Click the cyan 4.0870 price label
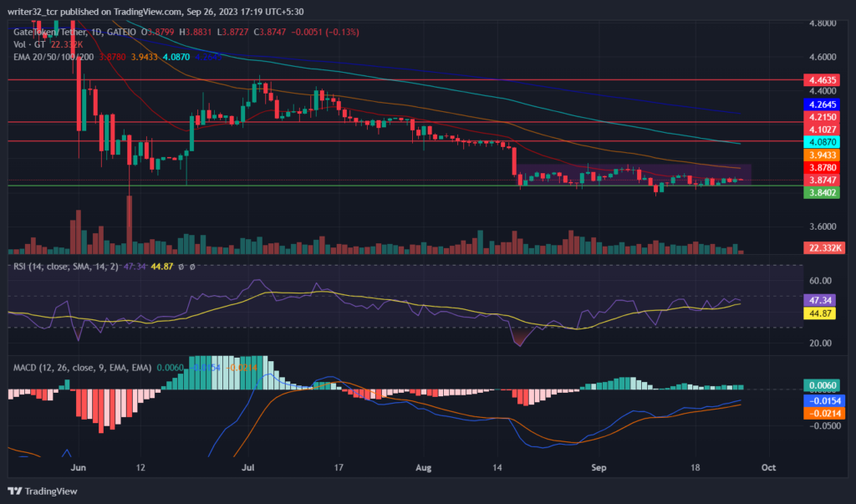 tap(823, 142)
